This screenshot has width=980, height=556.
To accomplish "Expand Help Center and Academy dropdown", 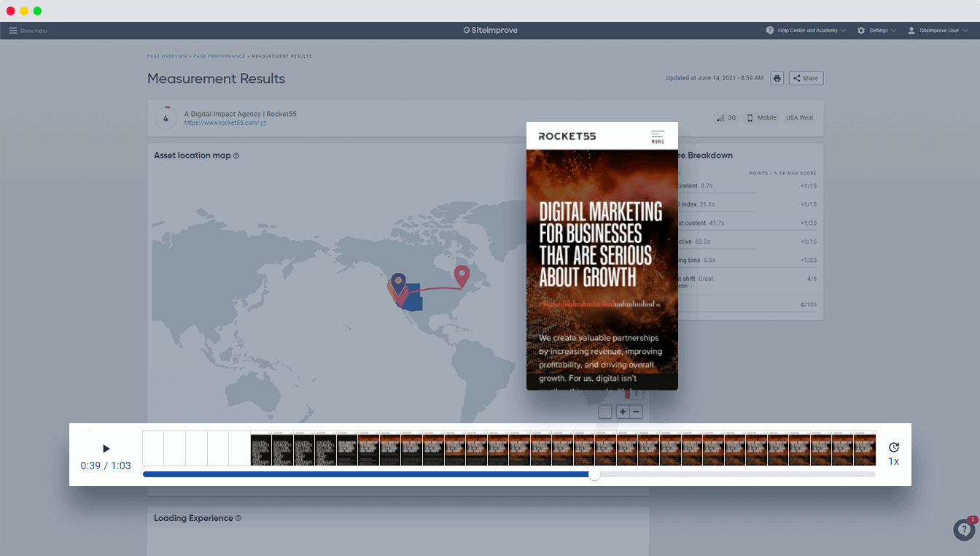I will point(806,31).
